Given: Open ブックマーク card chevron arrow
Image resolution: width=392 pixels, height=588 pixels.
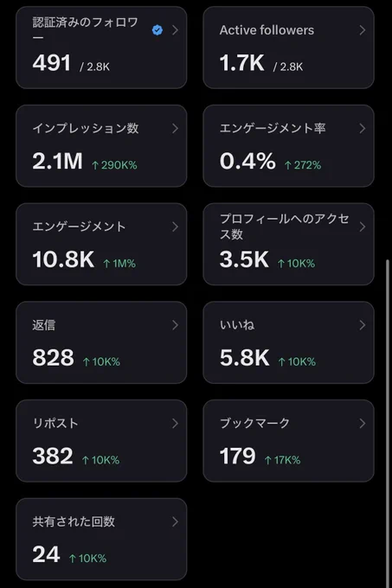Looking at the screenshot, I should 362,424.
